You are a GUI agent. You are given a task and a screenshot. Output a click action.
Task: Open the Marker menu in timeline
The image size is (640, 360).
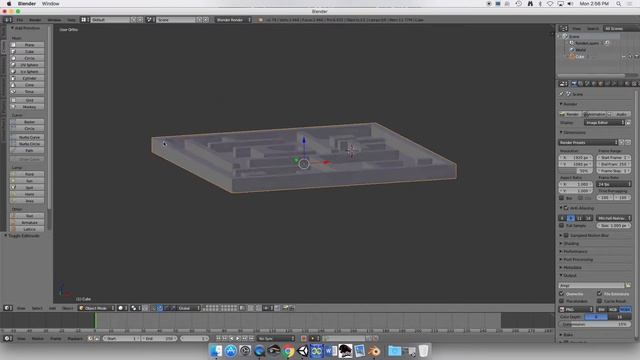click(x=38, y=339)
